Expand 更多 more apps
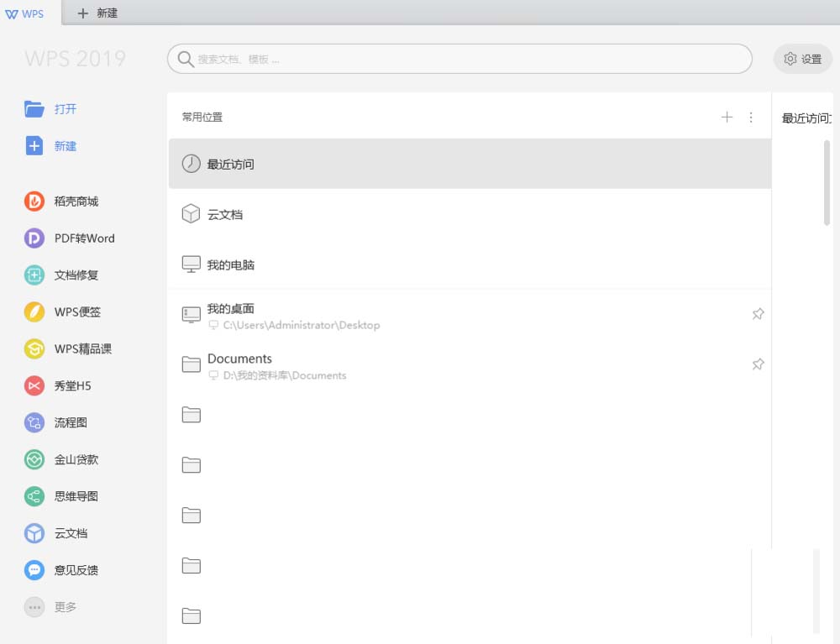The width and height of the screenshot is (840, 644). click(50, 607)
